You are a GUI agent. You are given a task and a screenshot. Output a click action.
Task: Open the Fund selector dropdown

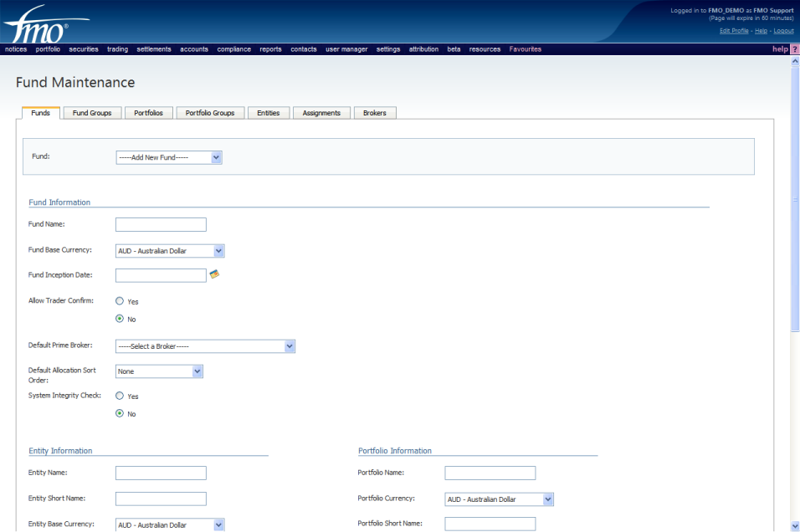tap(169, 157)
